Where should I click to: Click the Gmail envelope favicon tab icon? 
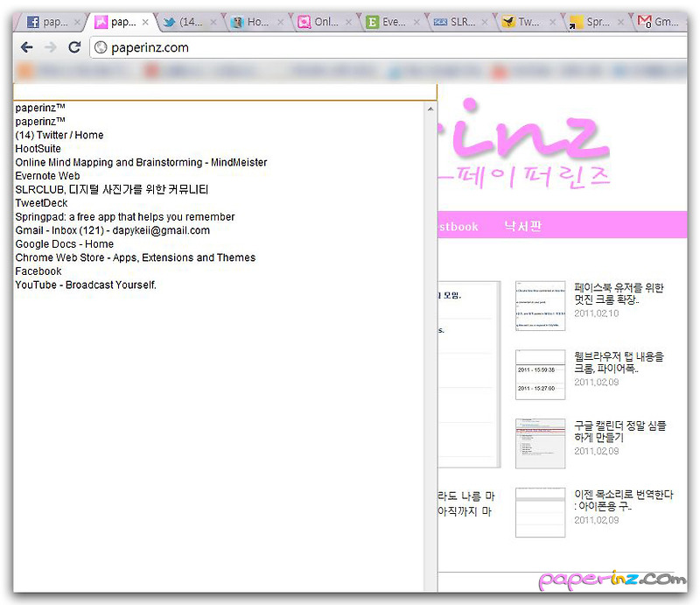coord(644,21)
